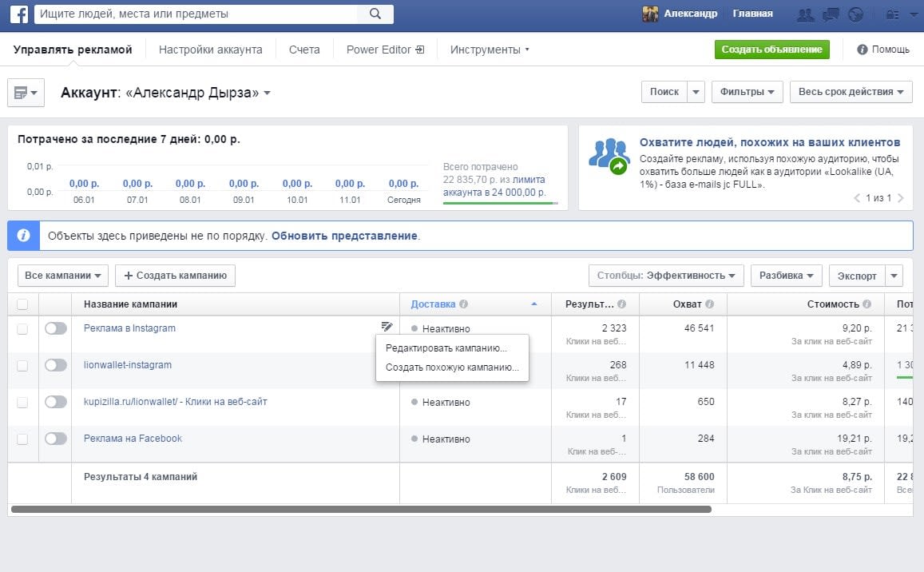
Task: Click account spending limit progress bar
Action: pos(500,204)
